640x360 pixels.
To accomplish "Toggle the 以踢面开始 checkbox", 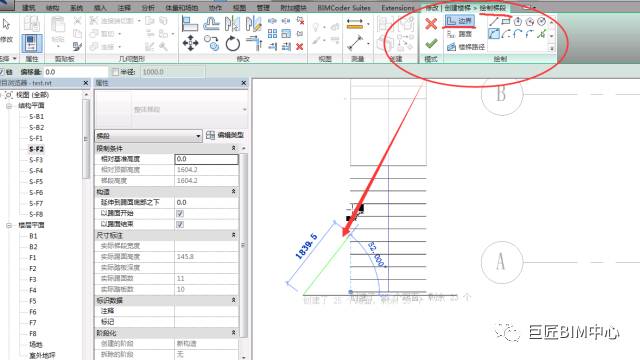I will click(180, 213).
